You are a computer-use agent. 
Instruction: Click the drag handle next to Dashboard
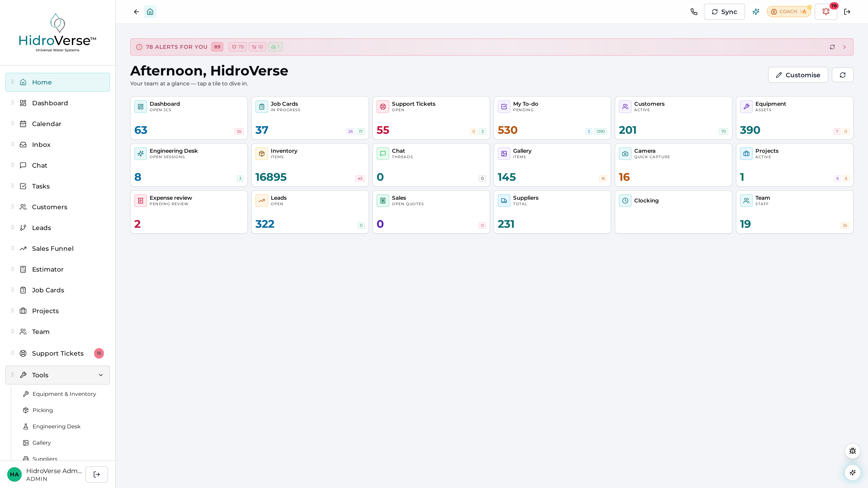[12, 103]
